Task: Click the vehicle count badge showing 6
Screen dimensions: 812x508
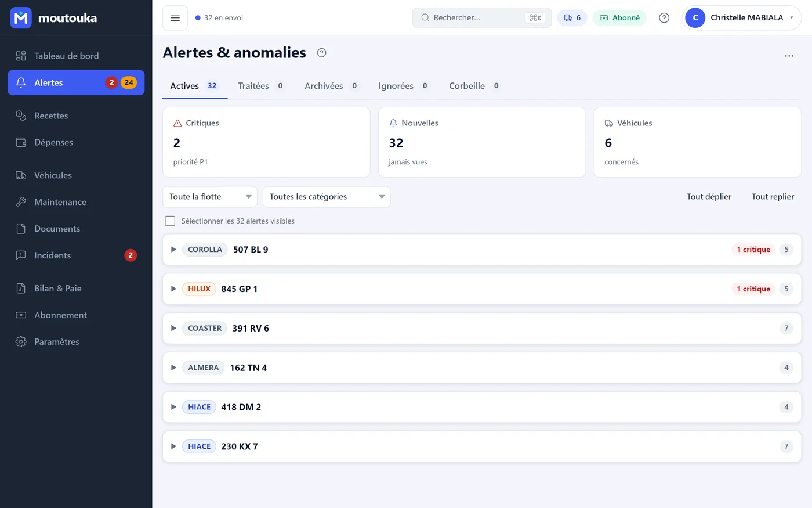Action: 572,18
